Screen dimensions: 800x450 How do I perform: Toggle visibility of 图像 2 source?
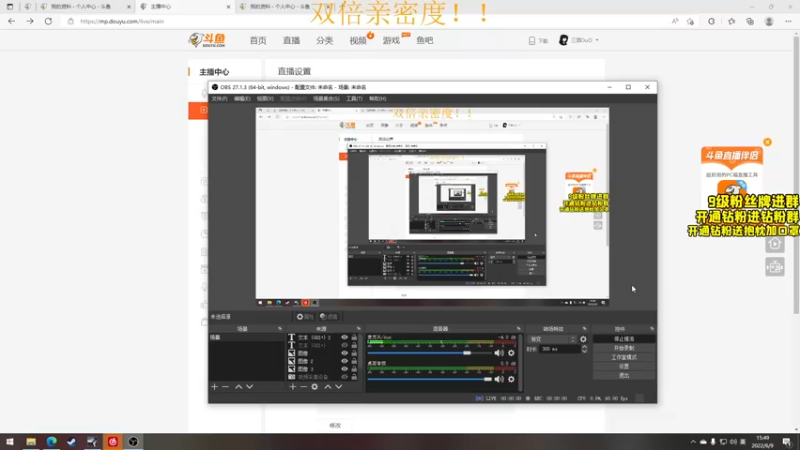click(x=344, y=361)
